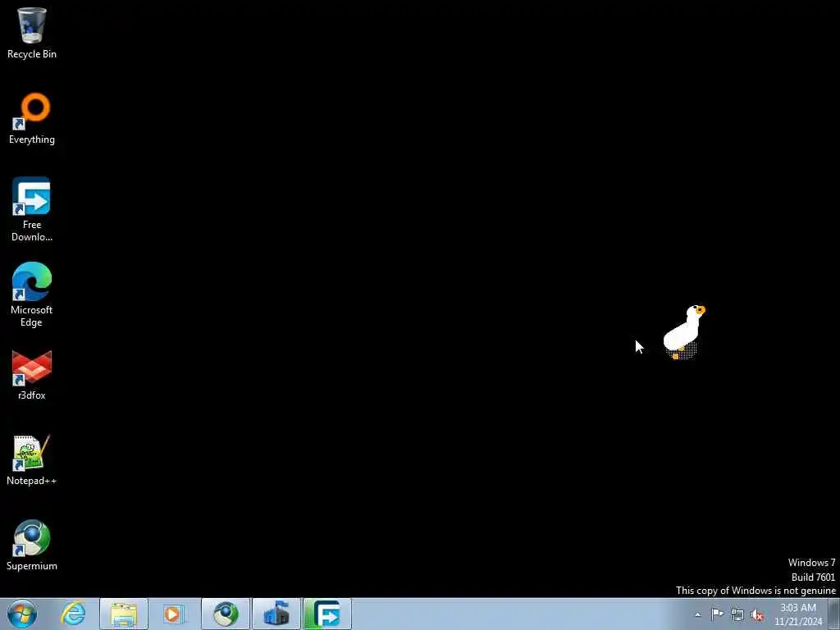Click the "Everything" label text
Screen dimensions: 840x630
coord(32,139)
